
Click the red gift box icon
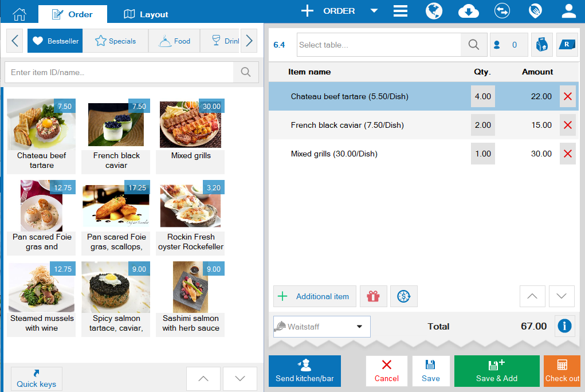(373, 296)
